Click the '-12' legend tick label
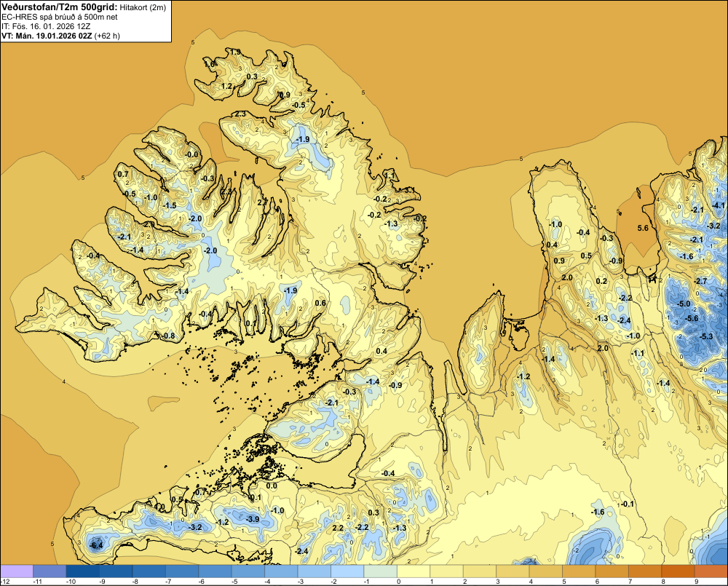The image size is (728, 586). (x=5, y=582)
